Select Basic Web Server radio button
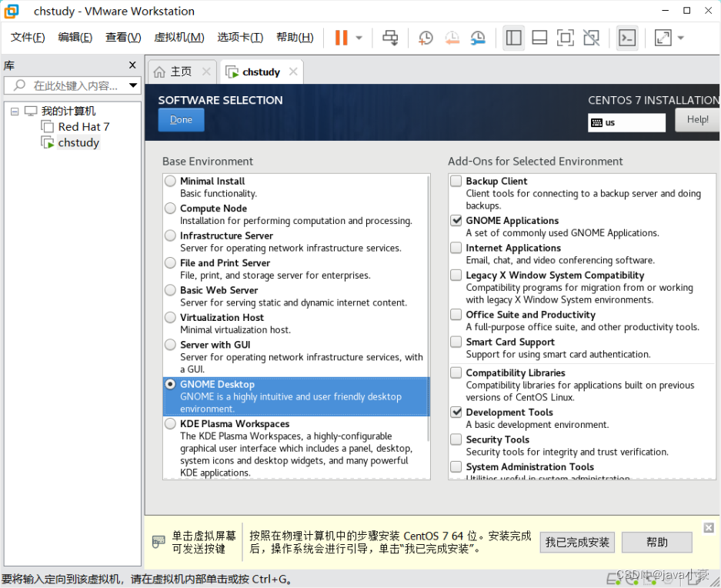 [x=170, y=290]
